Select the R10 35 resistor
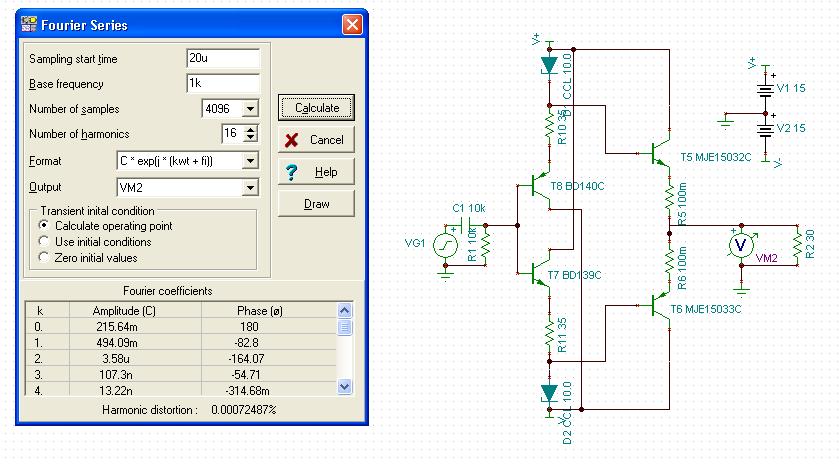839x464 pixels. [550, 126]
